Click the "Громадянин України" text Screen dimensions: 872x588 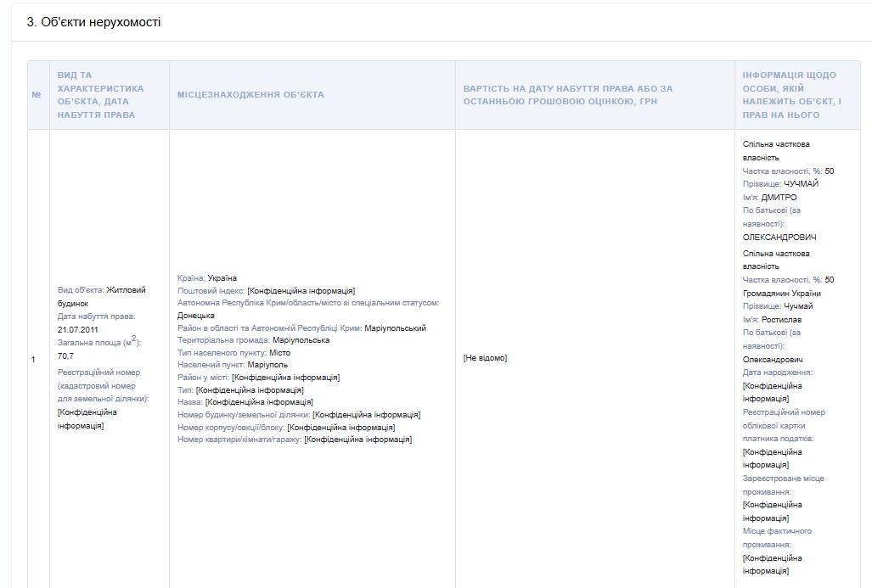[781, 294]
